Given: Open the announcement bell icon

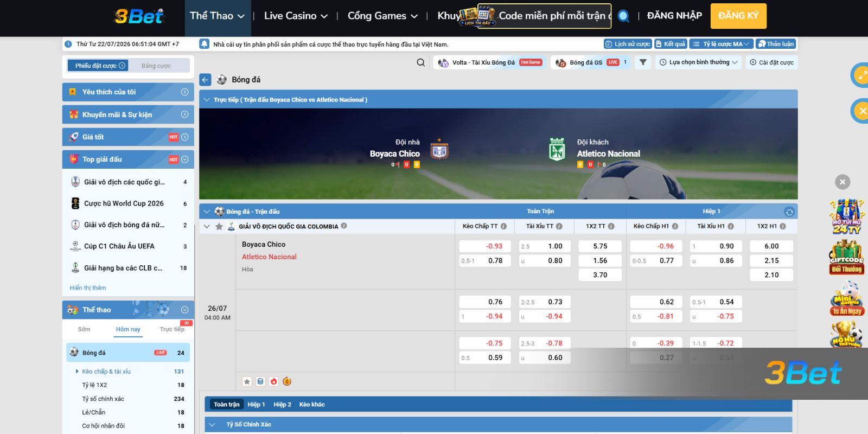Looking at the screenshot, I should coord(205,44).
